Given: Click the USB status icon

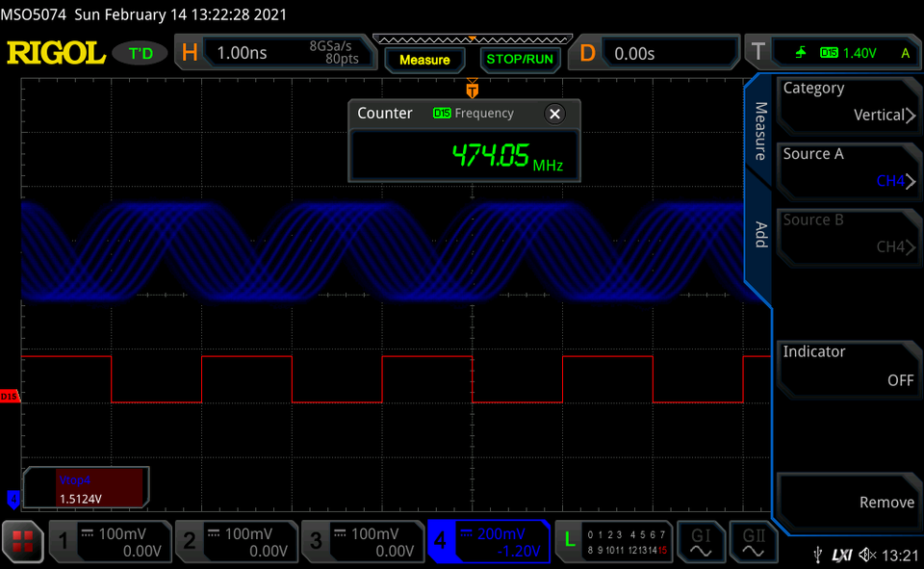Looking at the screenshot, I should (x=817, y=555).
